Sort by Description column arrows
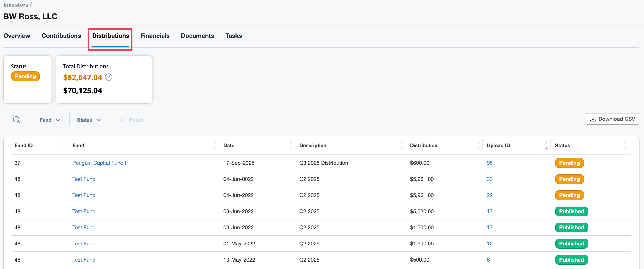This screenshot has width=644, height=269. pos(401,145)
